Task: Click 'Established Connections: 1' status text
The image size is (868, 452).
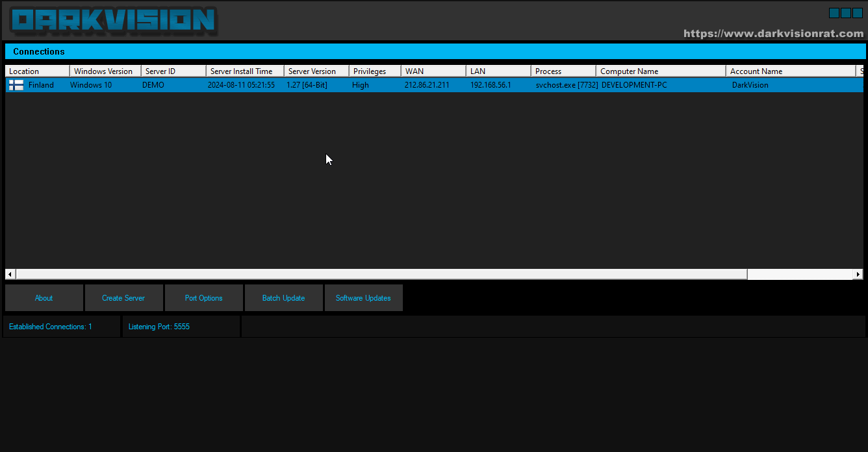Action: [51, 327]
